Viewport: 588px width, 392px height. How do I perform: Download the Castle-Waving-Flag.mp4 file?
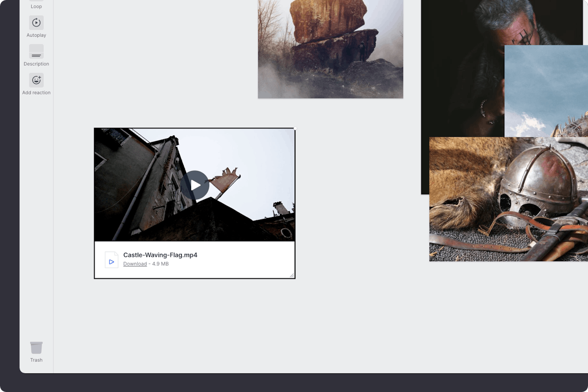135,264
